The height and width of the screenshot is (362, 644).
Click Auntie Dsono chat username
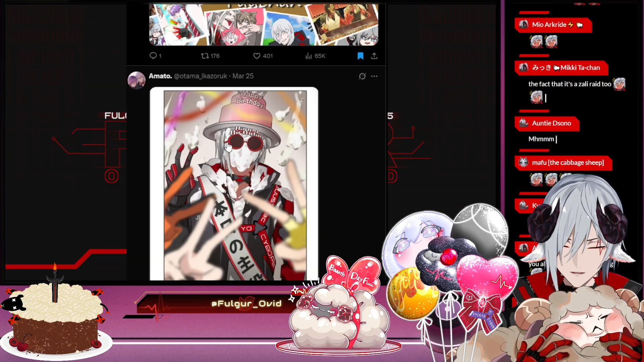tap(551, 123)
